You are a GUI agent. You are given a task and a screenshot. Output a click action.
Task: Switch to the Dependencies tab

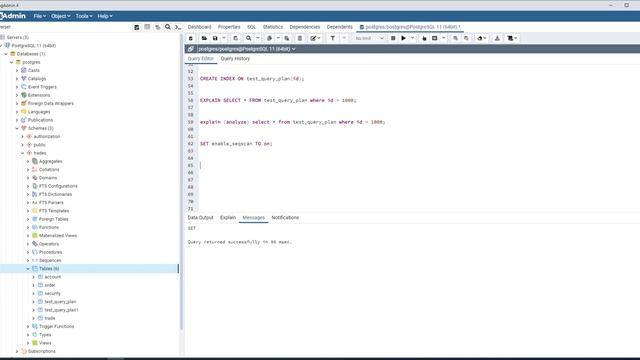304,27
